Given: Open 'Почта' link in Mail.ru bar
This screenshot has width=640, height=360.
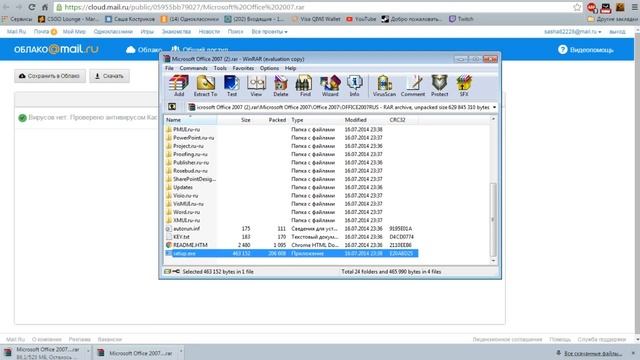Looking at the screenshot, I should point(41,31).
